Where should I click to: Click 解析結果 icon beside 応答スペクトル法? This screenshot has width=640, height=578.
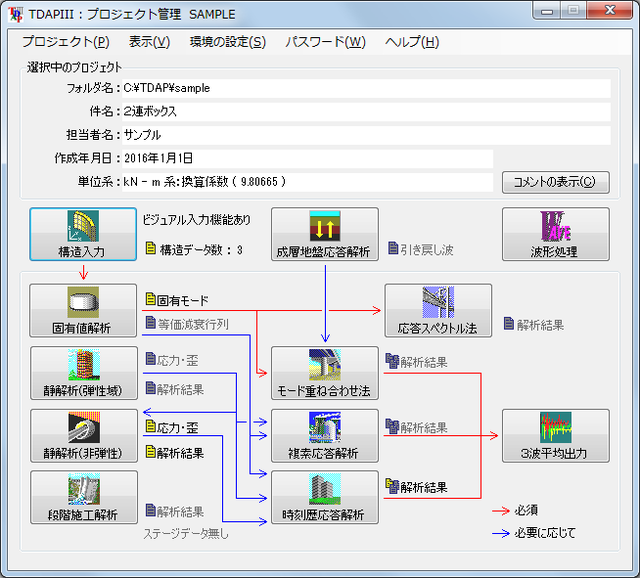pyautogui.click(x=509, y=324)
